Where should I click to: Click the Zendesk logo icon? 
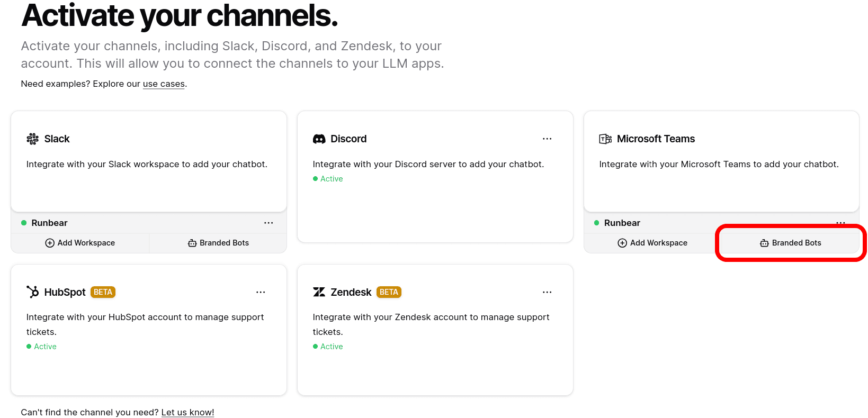pyautogui.click(x=319, y=292)
